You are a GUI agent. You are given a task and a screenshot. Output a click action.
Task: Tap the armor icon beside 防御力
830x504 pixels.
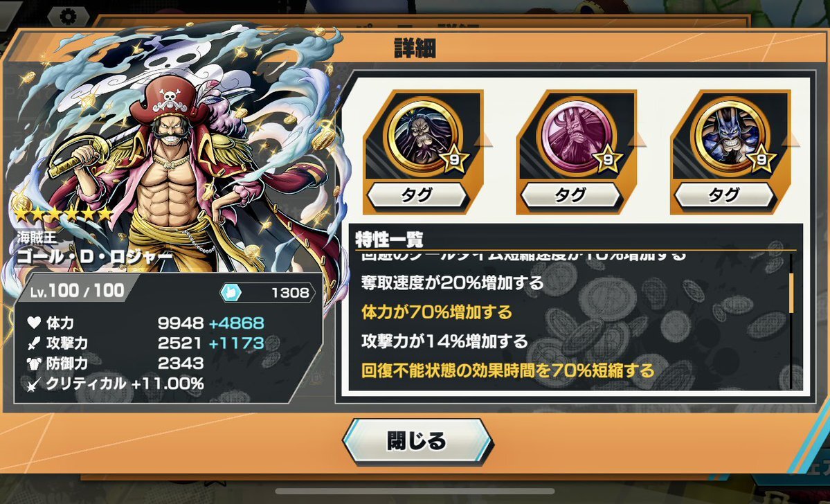tap(35, 363)
